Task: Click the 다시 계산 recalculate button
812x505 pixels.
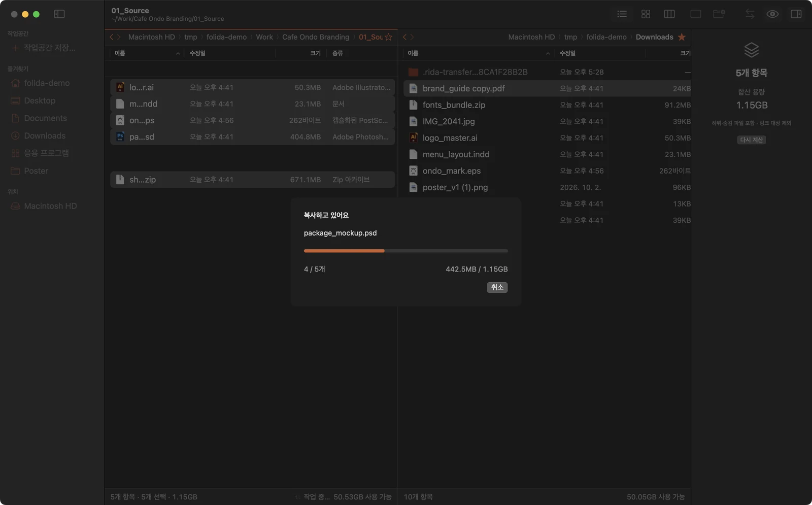Action: tap(752, 140)
